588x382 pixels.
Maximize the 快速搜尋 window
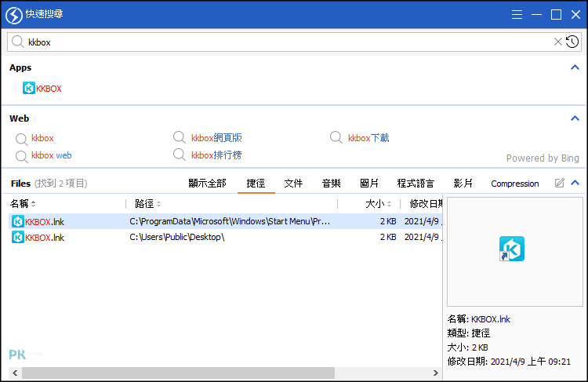tap(556, 15)
